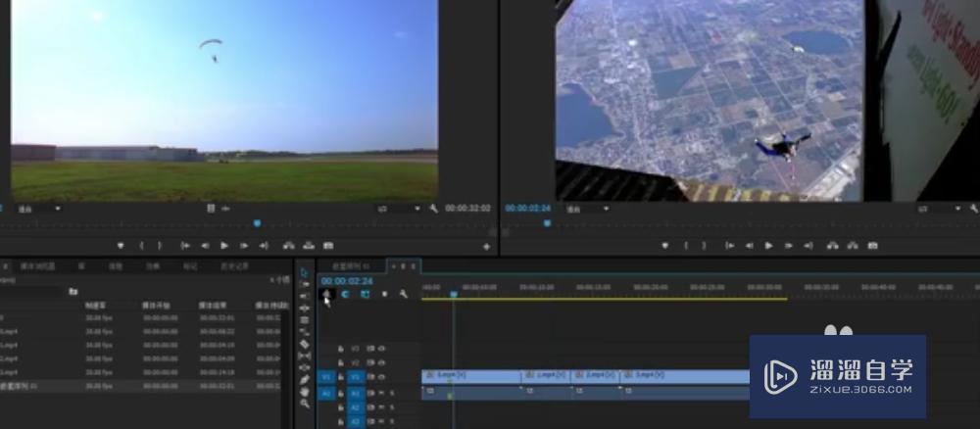Click Overwrite button in Source monitor
Screen dimensions: 980x429
(308, 246)
